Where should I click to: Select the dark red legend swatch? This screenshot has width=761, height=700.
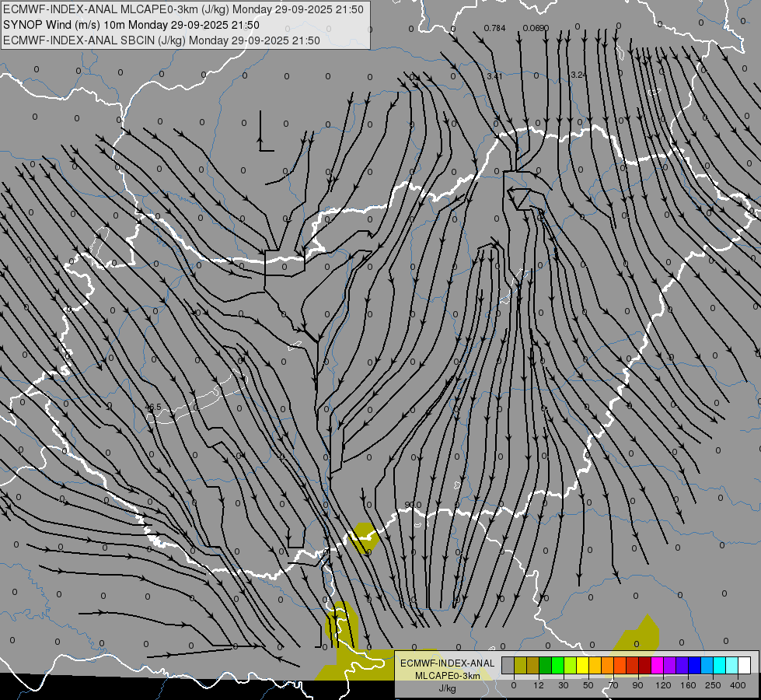point(644,665)
